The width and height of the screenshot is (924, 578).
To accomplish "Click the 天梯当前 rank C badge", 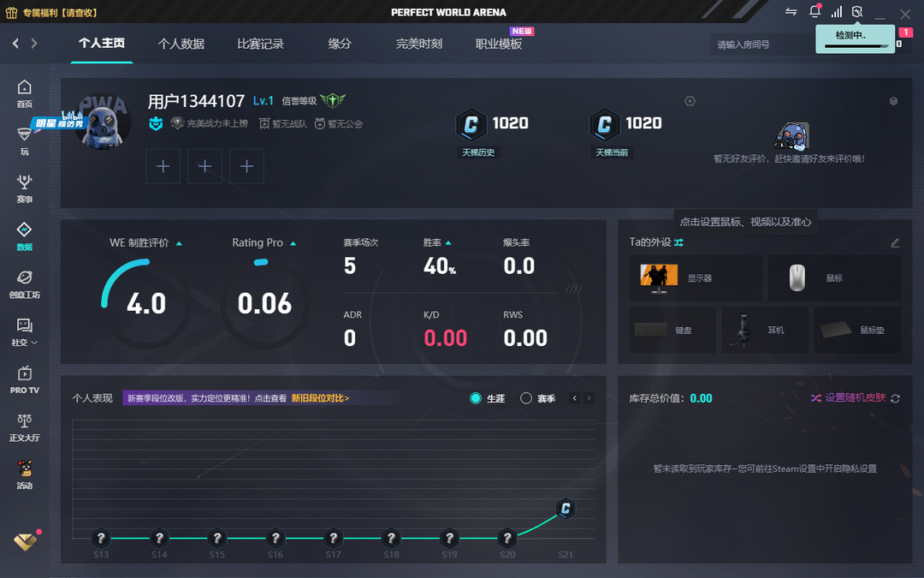I will (604, 124).
